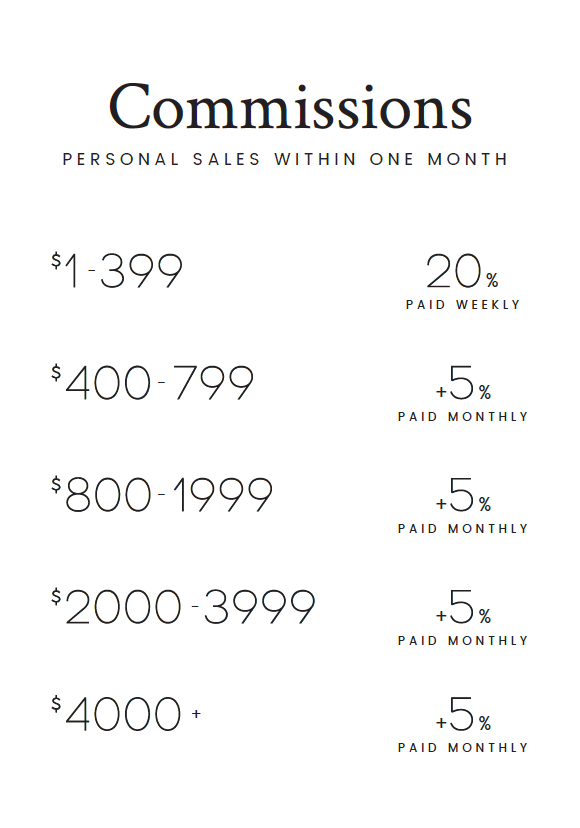
Task: Click the +5% beside $400-799
Action: coord(463,383)
